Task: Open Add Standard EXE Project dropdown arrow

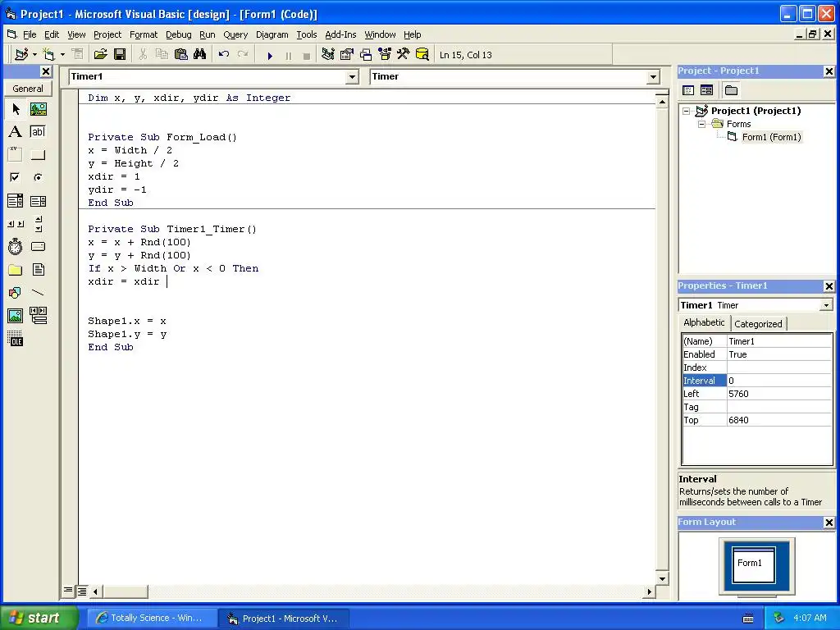Action: (34, 55)
